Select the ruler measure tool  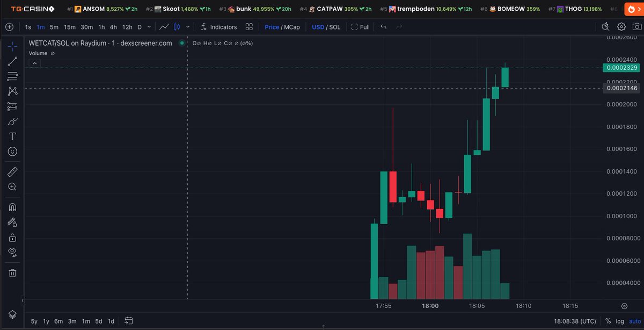click(12, 172)
